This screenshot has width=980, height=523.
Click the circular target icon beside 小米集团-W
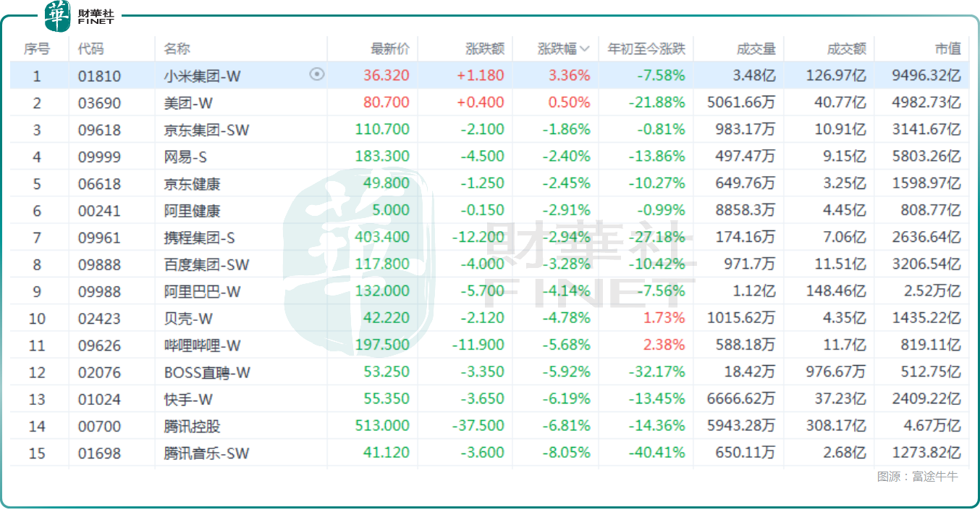316,74
